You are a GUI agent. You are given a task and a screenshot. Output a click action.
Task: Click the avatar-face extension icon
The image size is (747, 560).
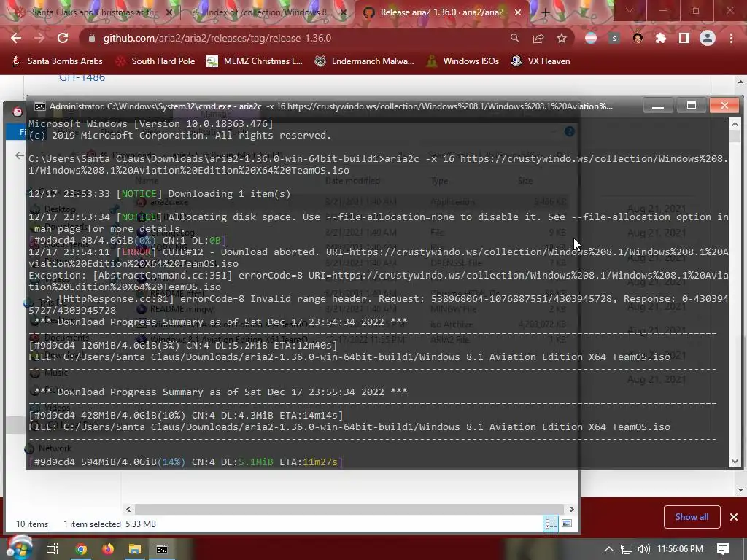(638, 38)
